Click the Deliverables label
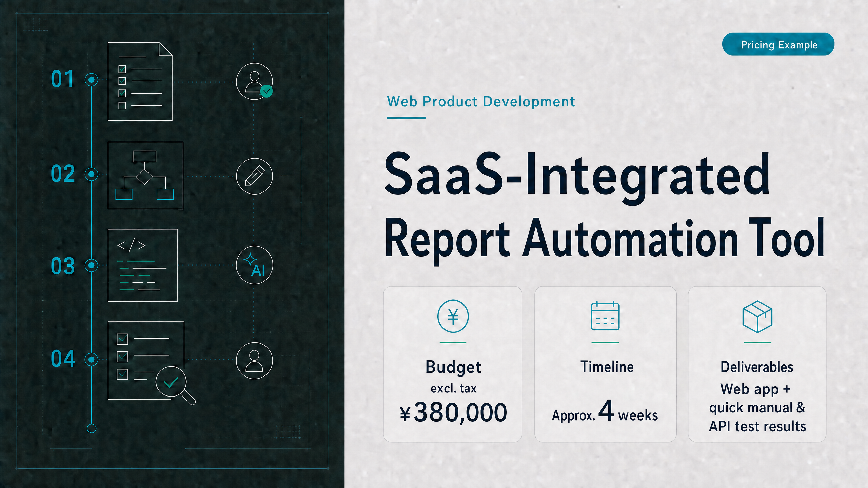868x488 pixels. [x=757, y=367]
